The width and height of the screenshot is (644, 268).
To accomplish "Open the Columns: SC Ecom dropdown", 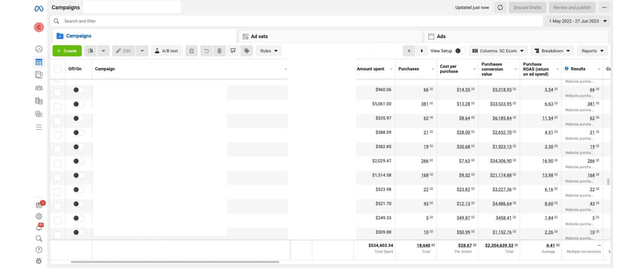I will point(498,51).
